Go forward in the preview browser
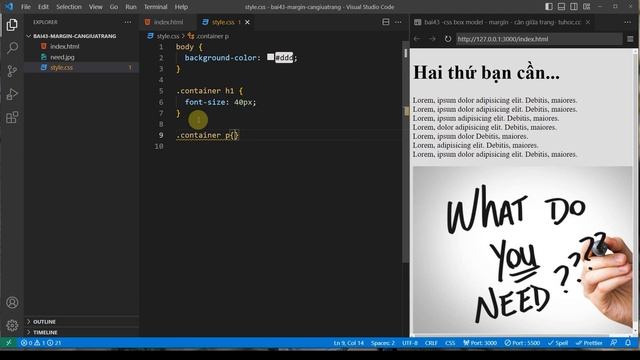Viewport: 640px width, 360px height. click(432, 39)
